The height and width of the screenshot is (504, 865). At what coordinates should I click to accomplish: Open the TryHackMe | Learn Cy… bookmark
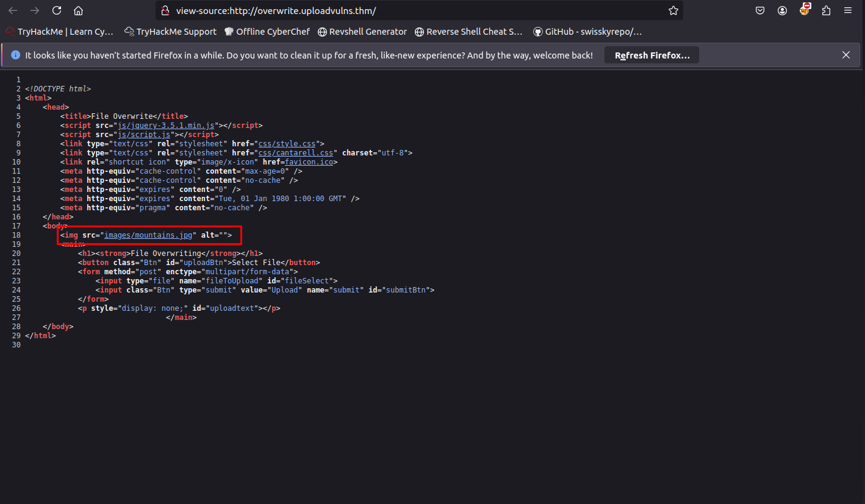point(60,32)
